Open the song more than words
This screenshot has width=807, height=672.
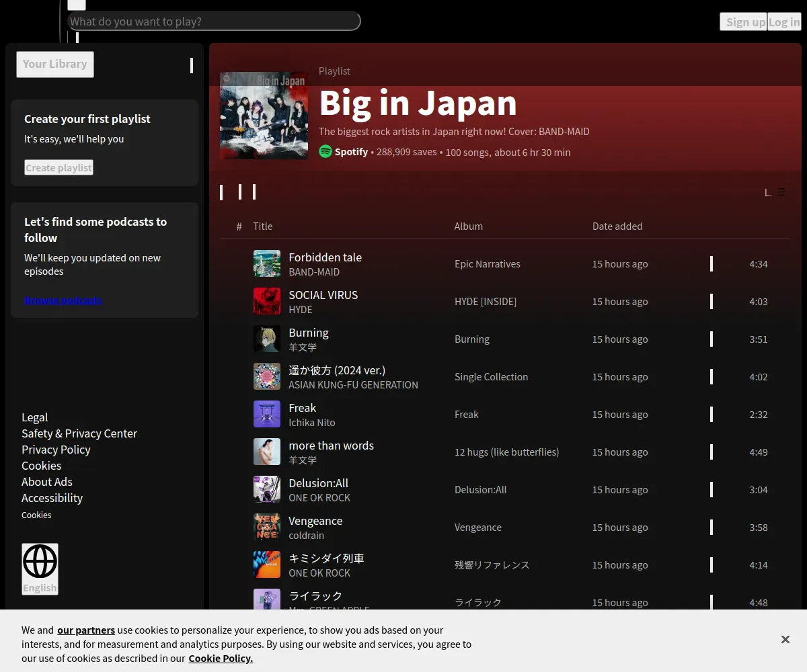[x=331, y=445]
